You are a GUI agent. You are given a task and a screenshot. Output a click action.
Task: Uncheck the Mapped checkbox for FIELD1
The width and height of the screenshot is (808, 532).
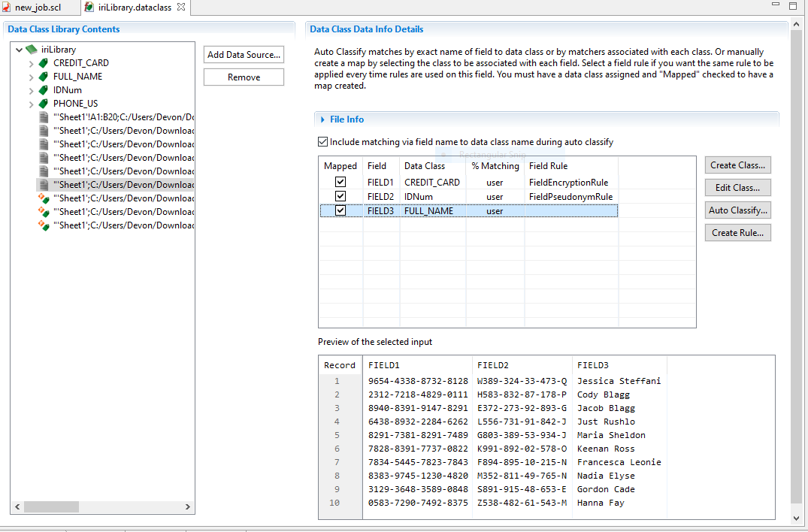(340, 182)
